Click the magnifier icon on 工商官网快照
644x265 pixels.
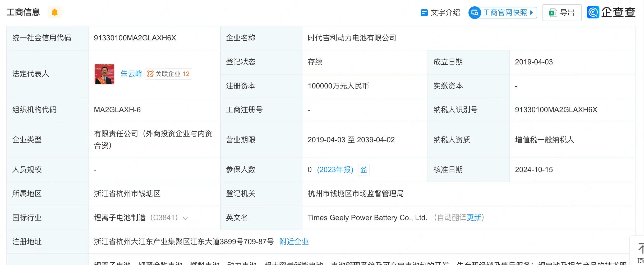point(475,13)
